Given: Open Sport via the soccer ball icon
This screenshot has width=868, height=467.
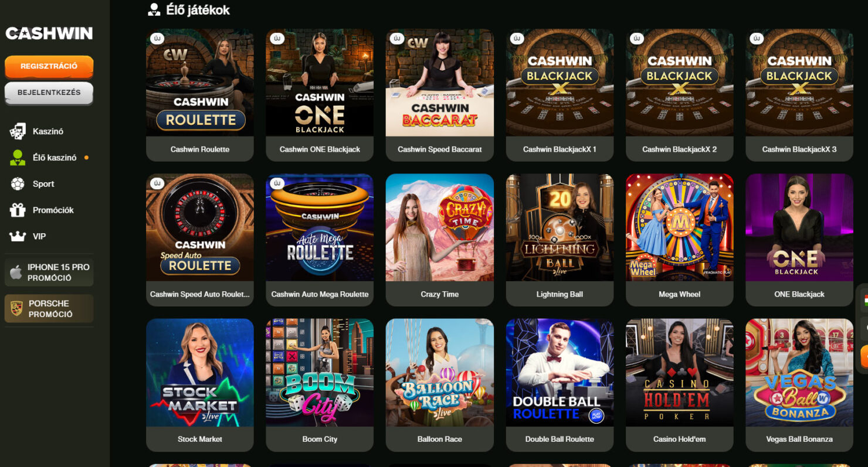Looking at the screenshot, I should point(18,184).
